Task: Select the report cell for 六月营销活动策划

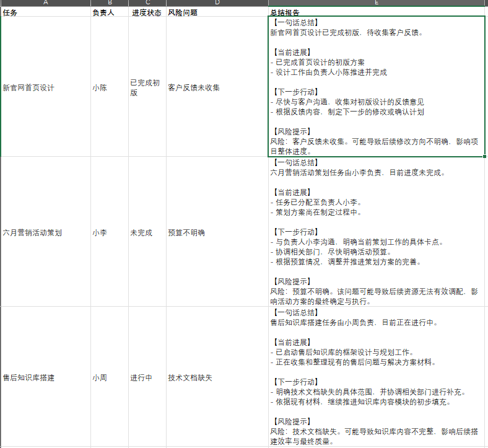Action: click(377, 232)
